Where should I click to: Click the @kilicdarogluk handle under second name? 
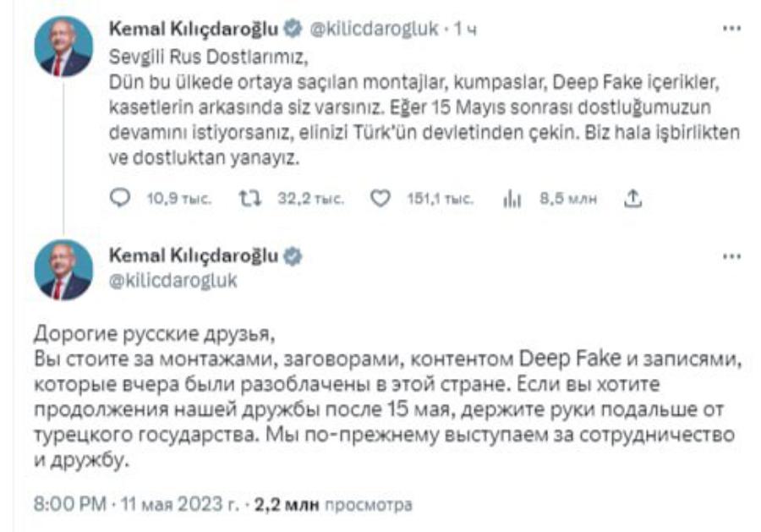[x=173, y=281]
